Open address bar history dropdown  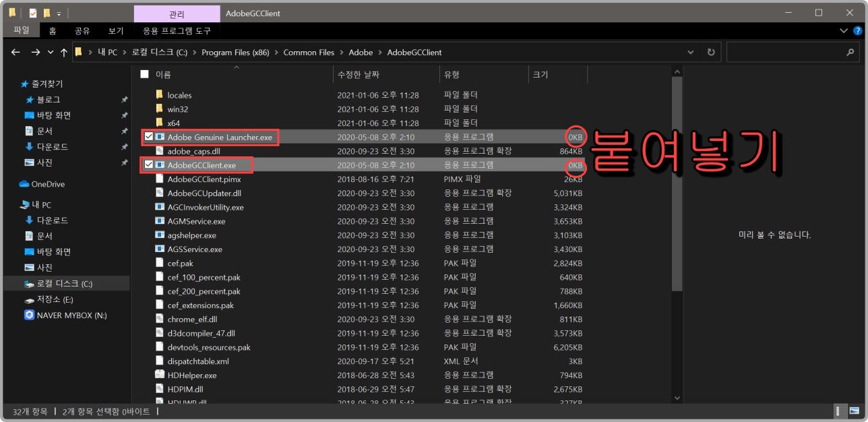pos(691,52)
